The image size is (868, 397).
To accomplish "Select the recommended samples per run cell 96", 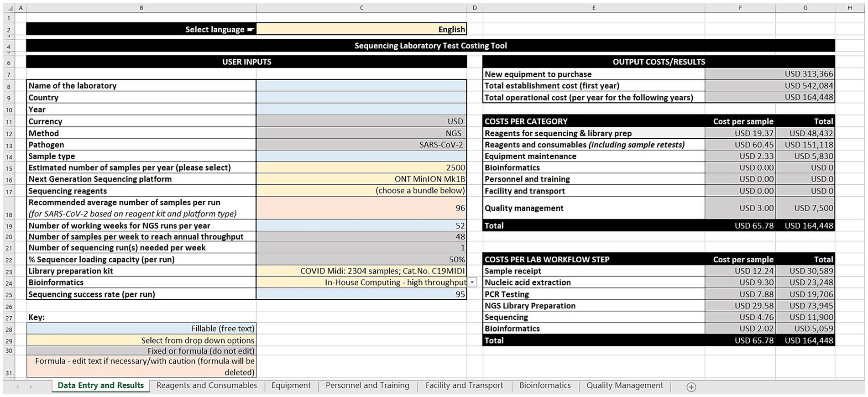I will pos(361,208).
